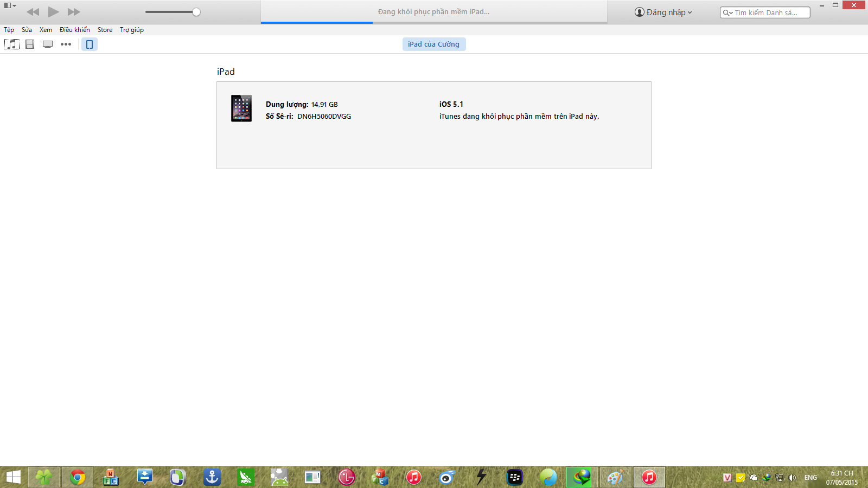Open the TV Shows library view

[48, 44]
